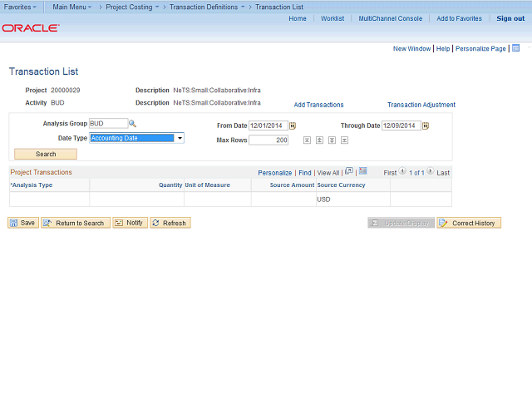Image resolution: width=532 pixels, height=399 pixels.
Task: Sort by Source Amount column header
Action: (x=292, y=185)
